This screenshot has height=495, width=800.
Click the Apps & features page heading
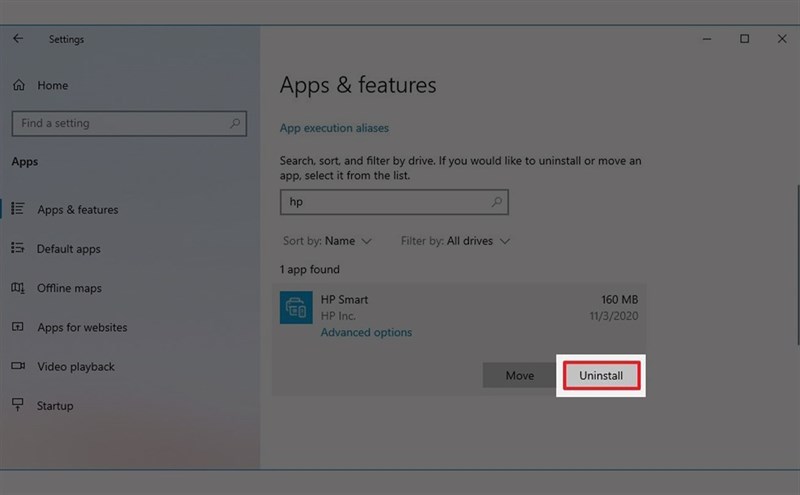pyautogui.click(x=358, y=85)
